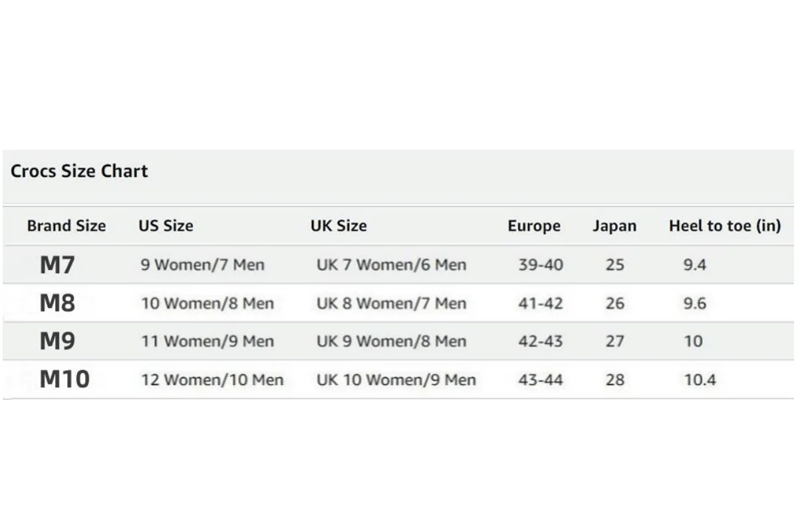Image resolution: width=798 pixels, height=532 pixels.
Task: Click the 10.4 heel to toe value
Action: [700, 380]
